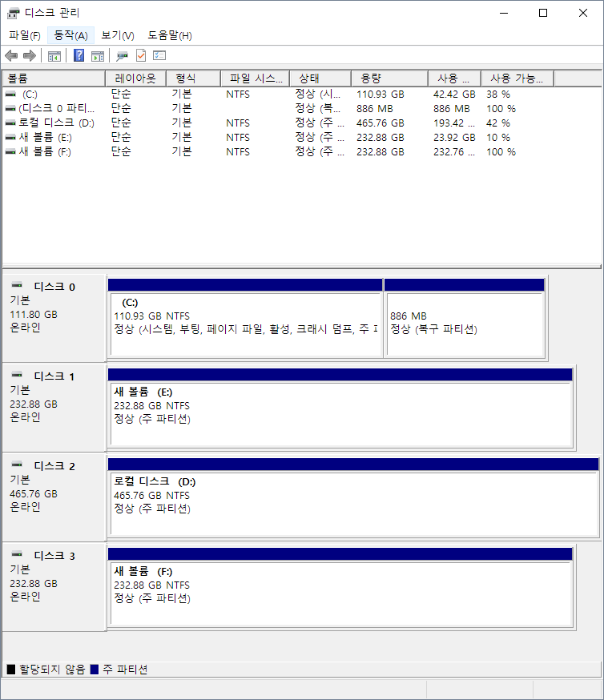604x700 pixels.
Task: Click the blue 주 파티션 legend swatch
Action: [x=95, y=670]
